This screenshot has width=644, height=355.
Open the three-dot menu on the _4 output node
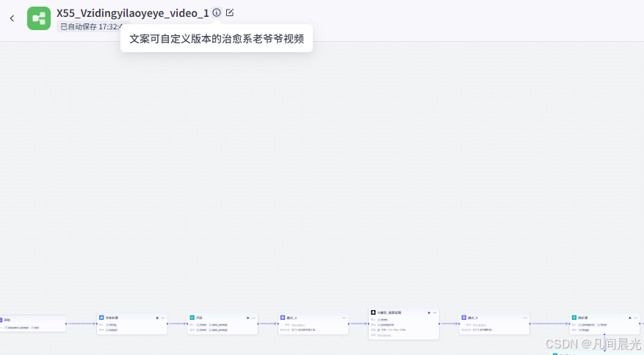click(525, 318)
